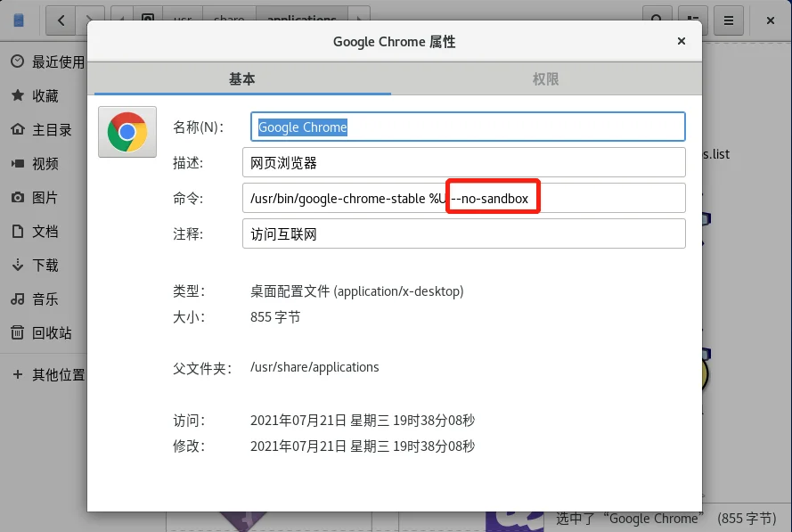Click the 类型 value 桌面配置文件 (application/x-desktop)
792x532 pixels.
point(356,291)
